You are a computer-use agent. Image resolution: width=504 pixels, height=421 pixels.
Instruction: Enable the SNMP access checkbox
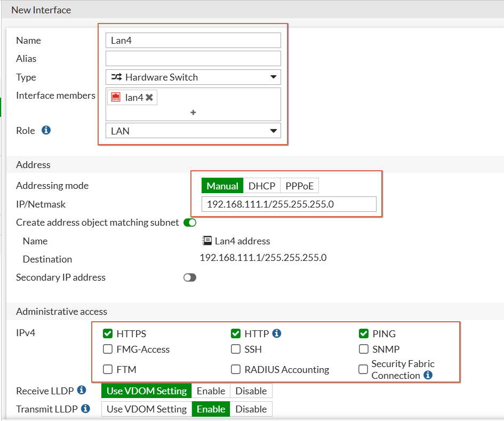coord(364,349)
